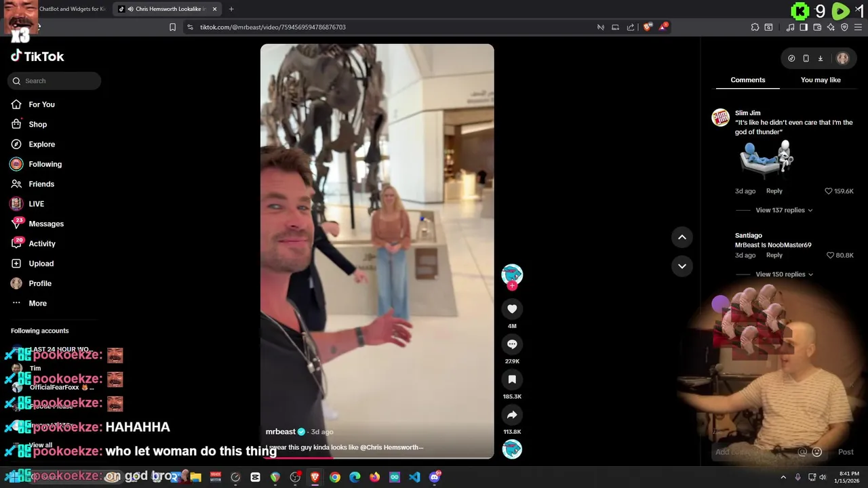Open the browser hamburger menu
The image size is (868, 488).
click(858, 27)
